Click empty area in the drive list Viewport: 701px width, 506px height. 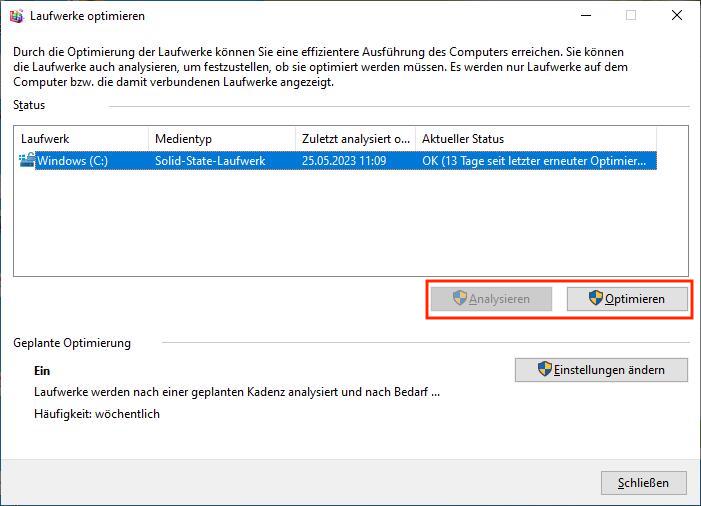pos(350,225)
